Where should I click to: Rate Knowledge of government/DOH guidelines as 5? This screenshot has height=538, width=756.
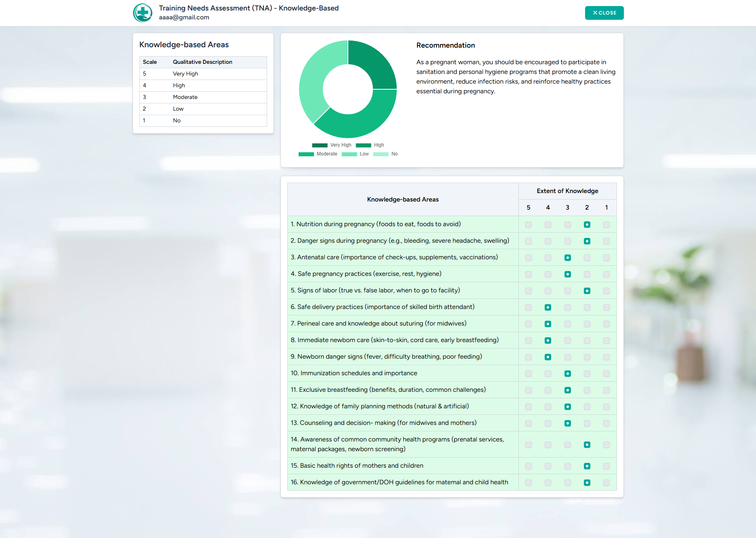529,482
